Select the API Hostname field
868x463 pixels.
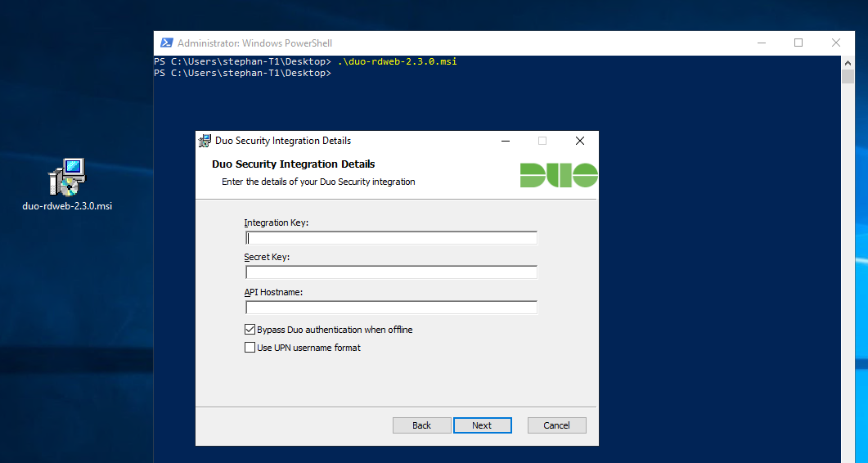[391, 308]
